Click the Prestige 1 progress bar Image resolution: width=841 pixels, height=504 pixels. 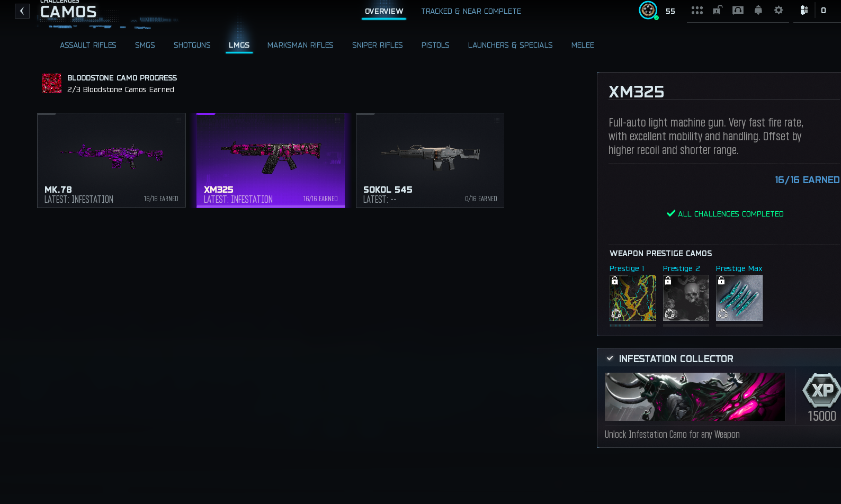tap(633, 325)
